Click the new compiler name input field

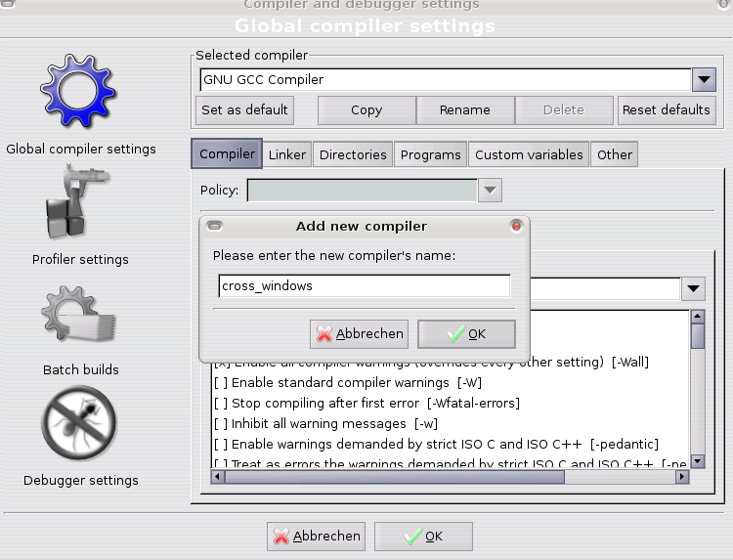pyautogui.click(x=365, y=286)
